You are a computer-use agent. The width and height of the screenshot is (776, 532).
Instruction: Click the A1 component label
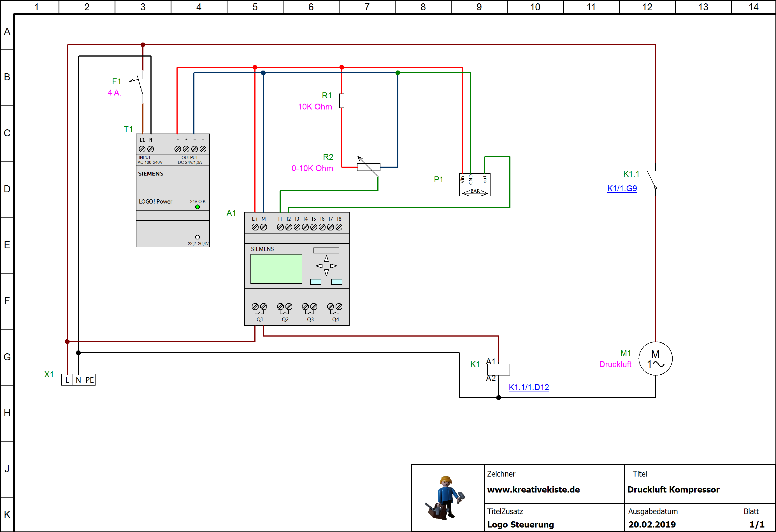click(231, 213)
